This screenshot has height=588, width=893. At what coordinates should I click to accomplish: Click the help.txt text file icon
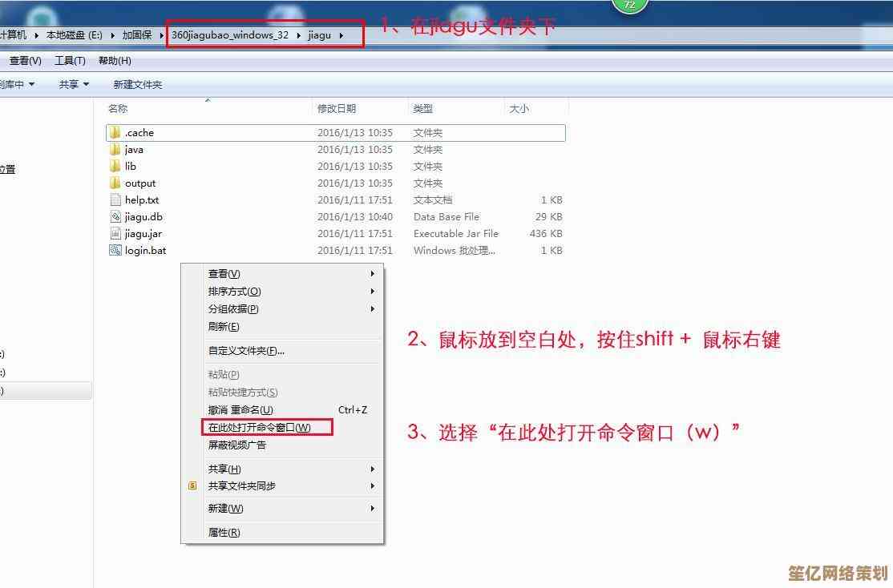[115, 200]
